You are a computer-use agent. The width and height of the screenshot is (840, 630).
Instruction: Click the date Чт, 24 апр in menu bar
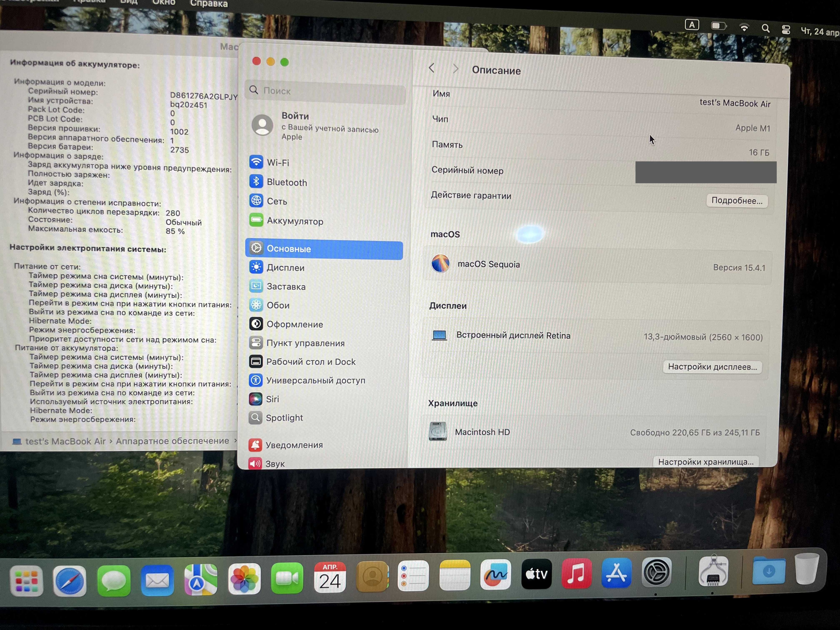(x=820, y=32)
